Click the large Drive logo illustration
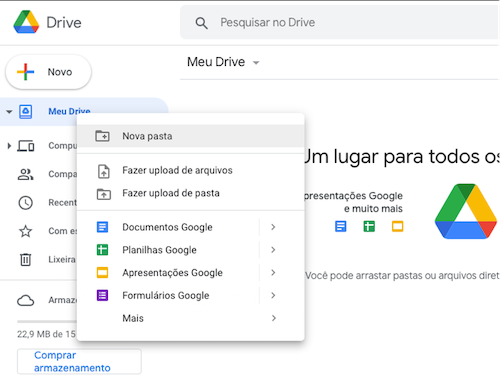The width and height of the screenshot is (500, 375). point(466,211)
